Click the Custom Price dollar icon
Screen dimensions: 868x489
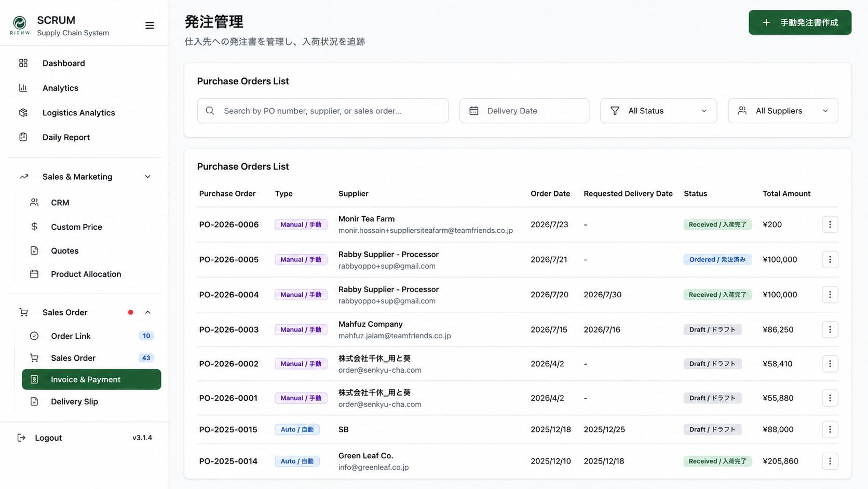(x=34, y=227)
